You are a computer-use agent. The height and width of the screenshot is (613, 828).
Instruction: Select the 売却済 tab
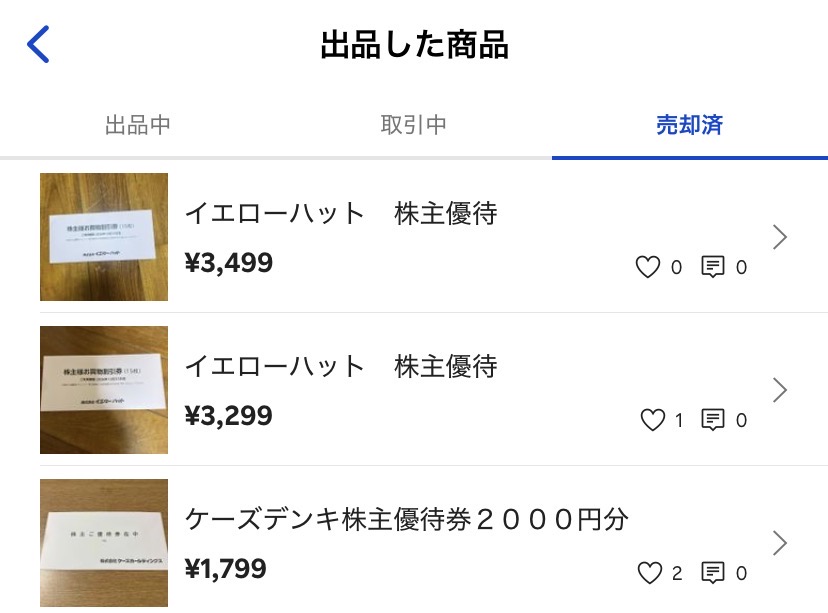(x=689, y=126)
